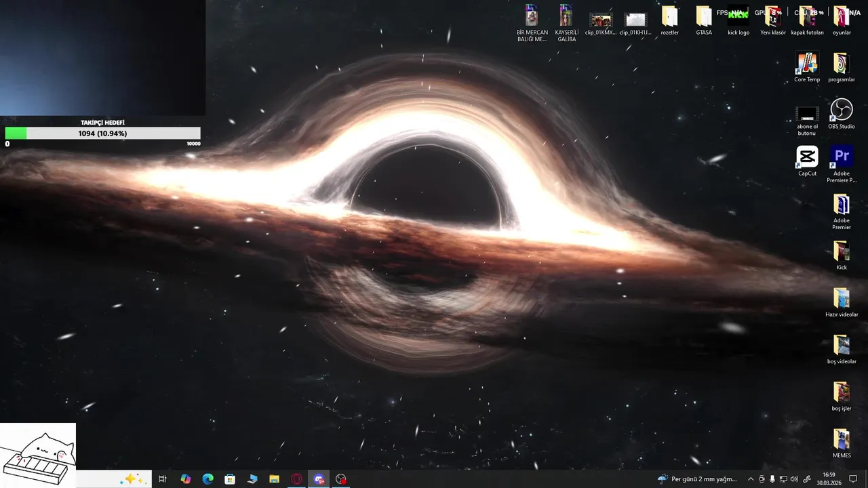Launch Microsoft Edge from taskbar
Screen dimensions: 868x488
click(x=208, y=479)
